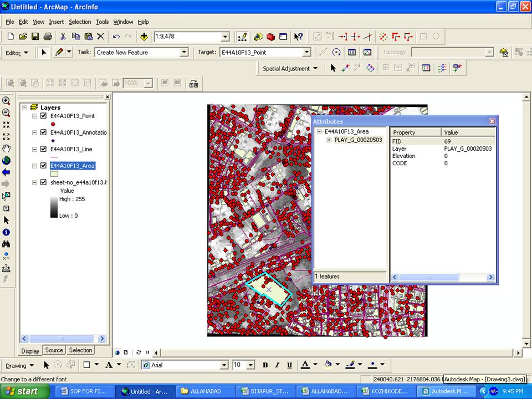Toggle underline text formatting
532x399 pixels.
click(x=289, y=365)
